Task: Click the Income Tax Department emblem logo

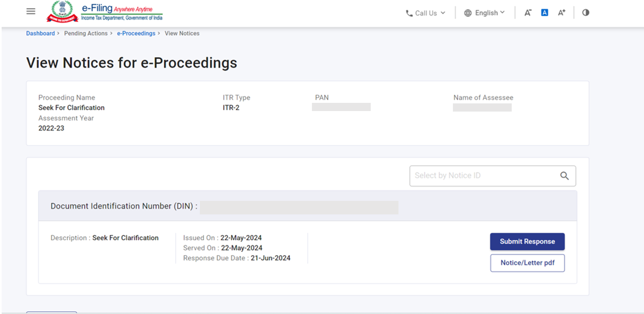Action: pyautogui.click(x=62, y=12)
